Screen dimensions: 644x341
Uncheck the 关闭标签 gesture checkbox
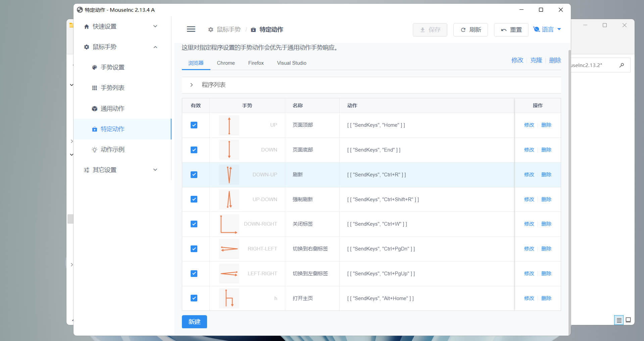point(194,224)
